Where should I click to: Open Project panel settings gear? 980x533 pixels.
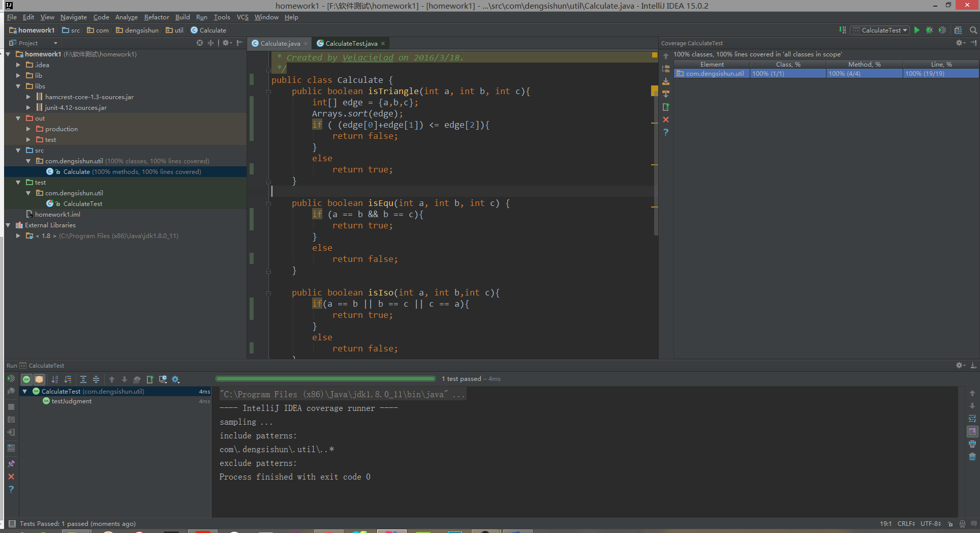(x=226, y=43)
